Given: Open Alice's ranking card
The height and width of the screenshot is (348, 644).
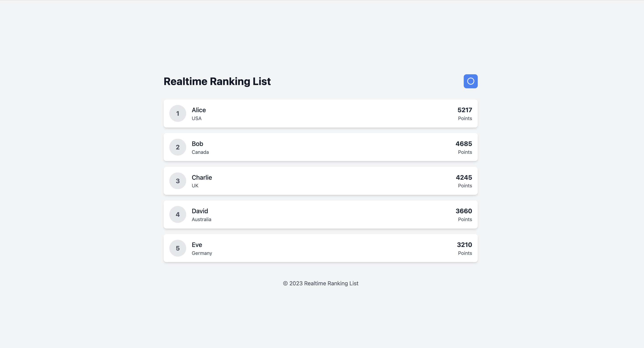Looking at the screenshot, I should click(x=320, y=113).
